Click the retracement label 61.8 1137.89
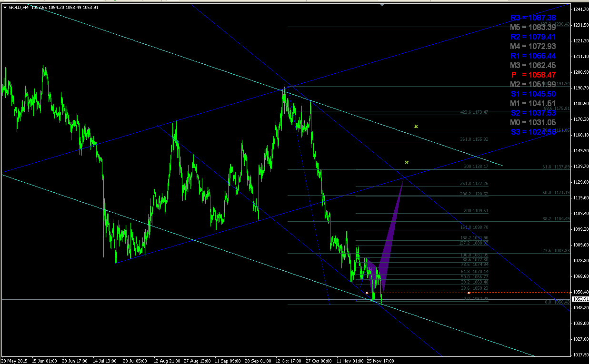Screen dimensions: 589x364 click(x=556, y=167)
